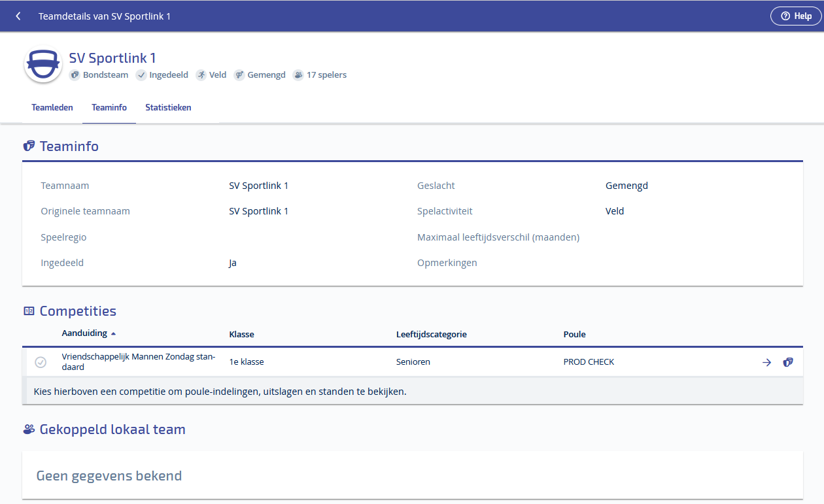Click the Teamnaam value SV Sportlink 1

258,186
